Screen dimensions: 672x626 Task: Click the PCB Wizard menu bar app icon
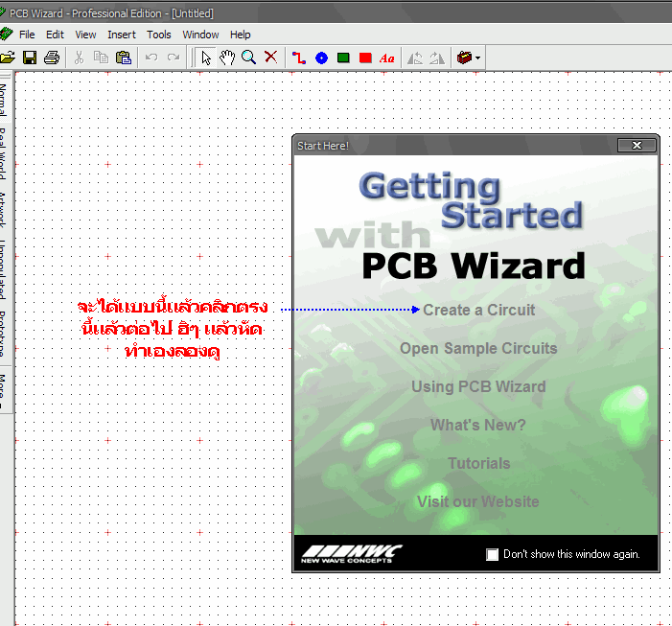(6, 35)
